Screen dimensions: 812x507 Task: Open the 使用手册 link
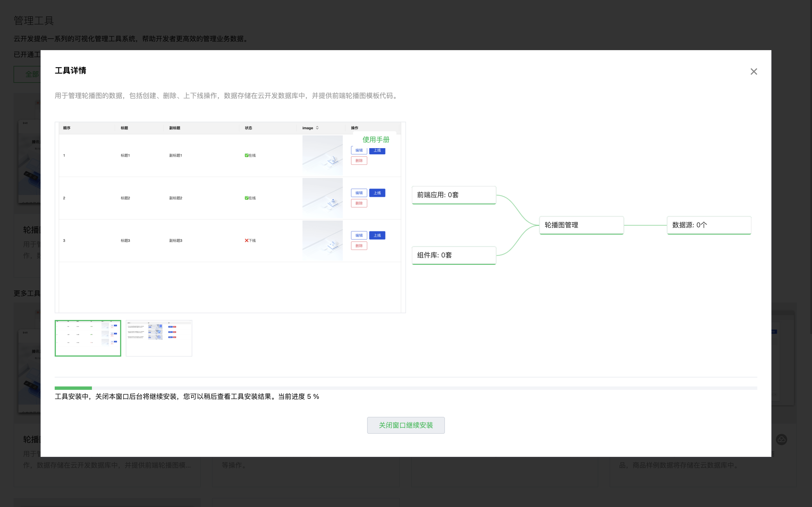pyautogui.click(x=376, y=139)
